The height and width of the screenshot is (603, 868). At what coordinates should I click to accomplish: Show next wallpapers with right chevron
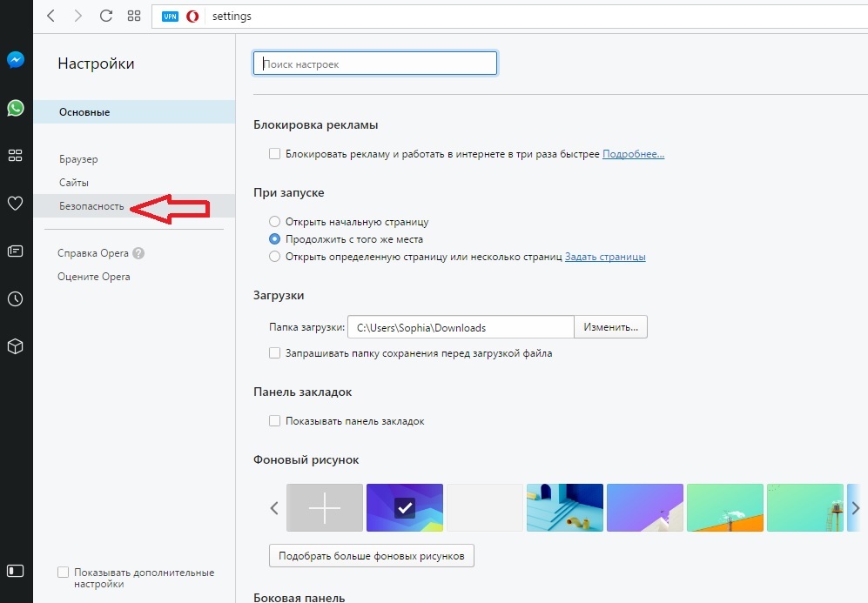click(x=855, y=508)
